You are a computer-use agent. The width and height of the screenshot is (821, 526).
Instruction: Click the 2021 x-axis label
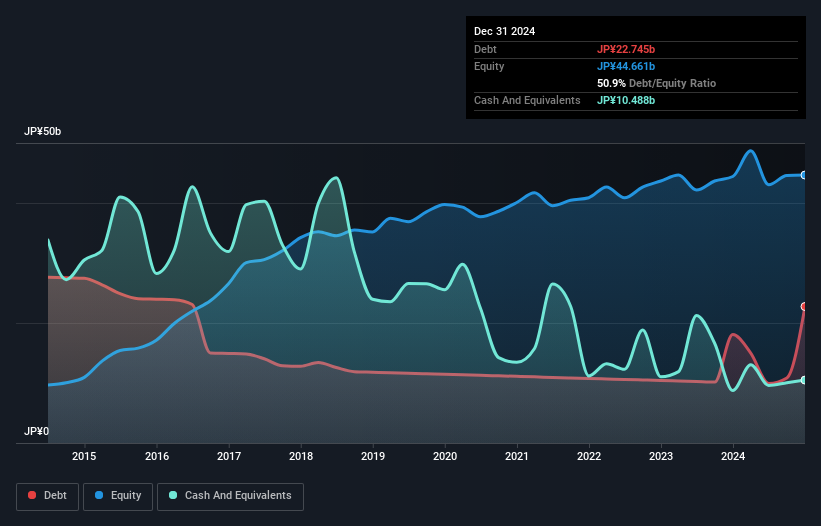(517, 456)
